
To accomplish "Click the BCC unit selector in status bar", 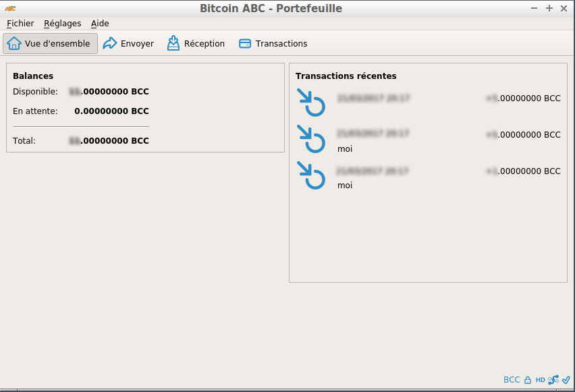I will [x=512, y=380].
